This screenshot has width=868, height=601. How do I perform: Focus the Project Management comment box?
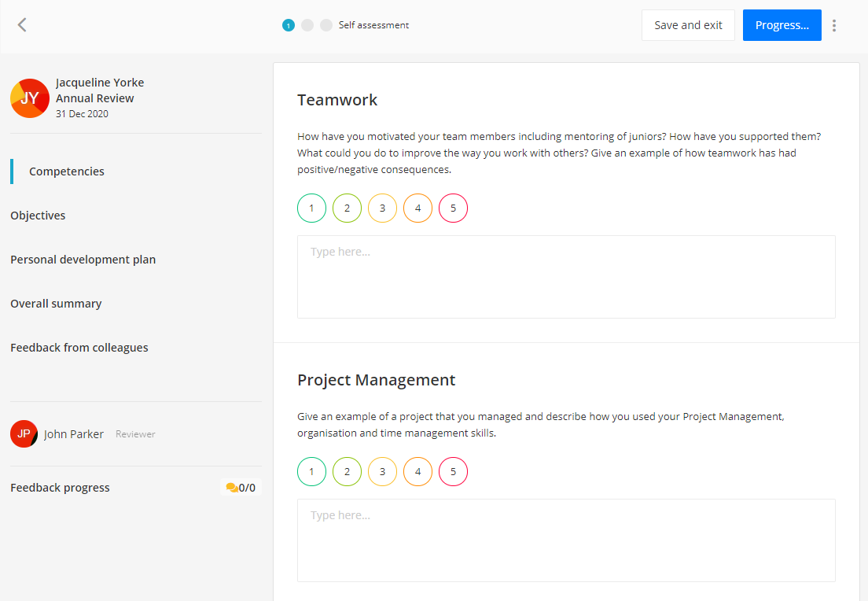pos(566,540)
